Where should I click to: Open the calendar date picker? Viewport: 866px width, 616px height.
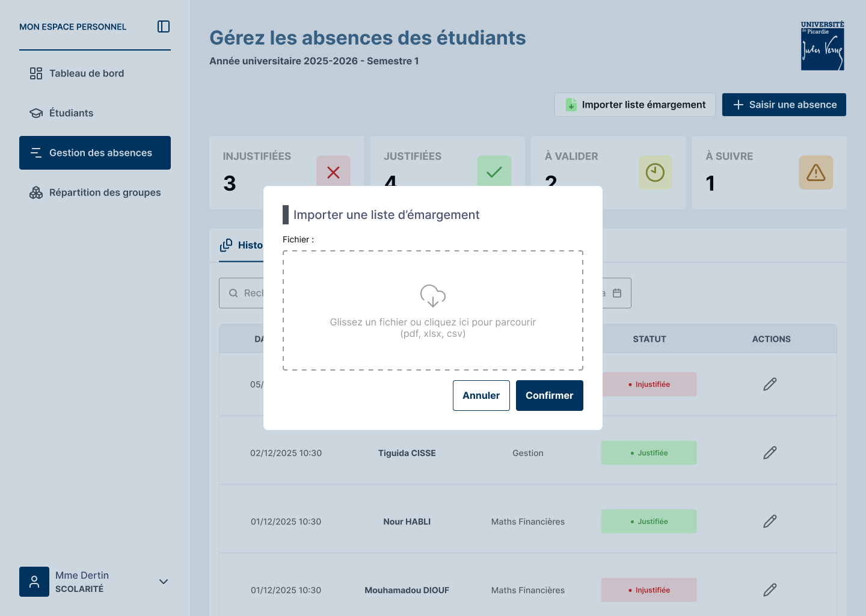[617, 293]
